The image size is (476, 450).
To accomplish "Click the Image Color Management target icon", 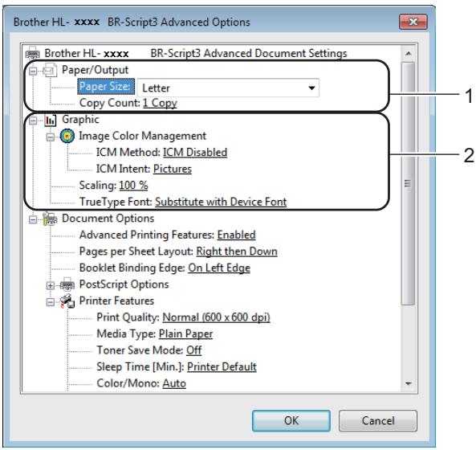I will point(67,136).
